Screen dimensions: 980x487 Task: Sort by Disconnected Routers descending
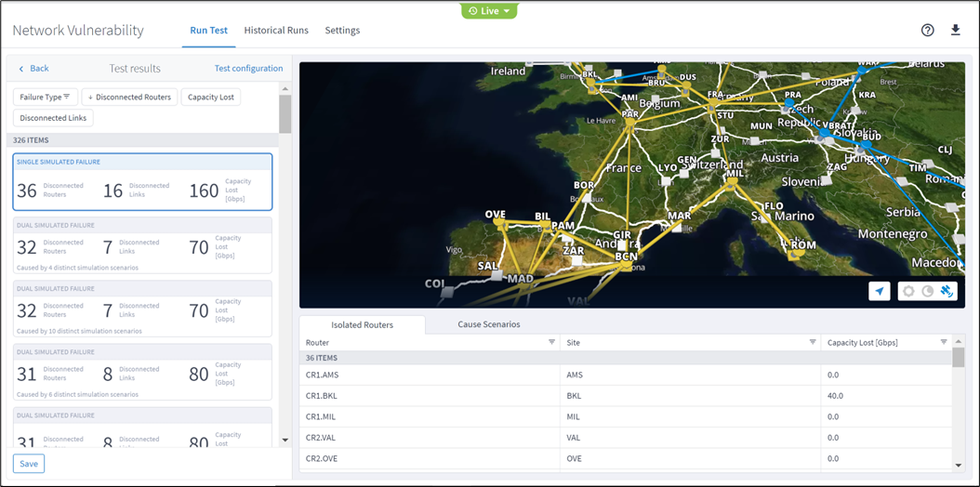point(129,97)
